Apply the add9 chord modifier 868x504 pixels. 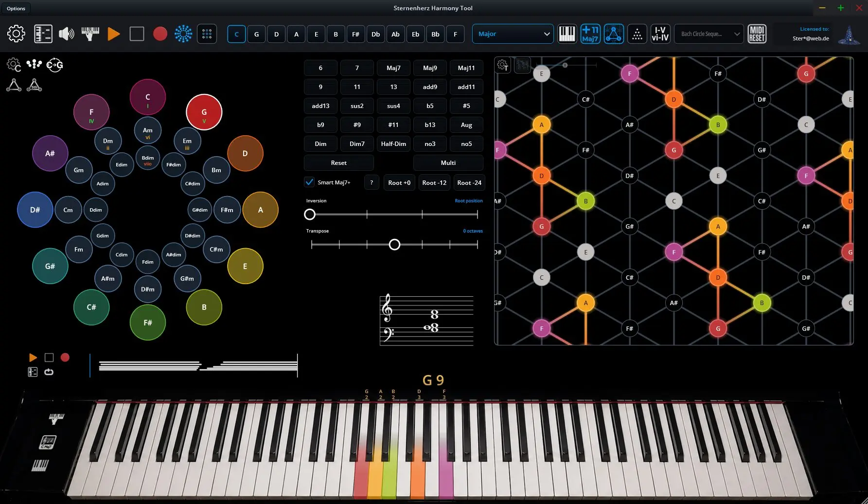pos(430,87)
